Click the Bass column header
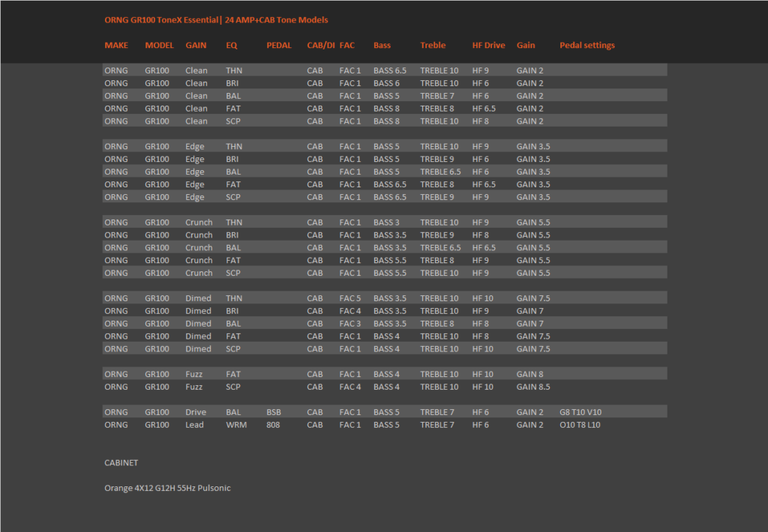 [382, 45]
